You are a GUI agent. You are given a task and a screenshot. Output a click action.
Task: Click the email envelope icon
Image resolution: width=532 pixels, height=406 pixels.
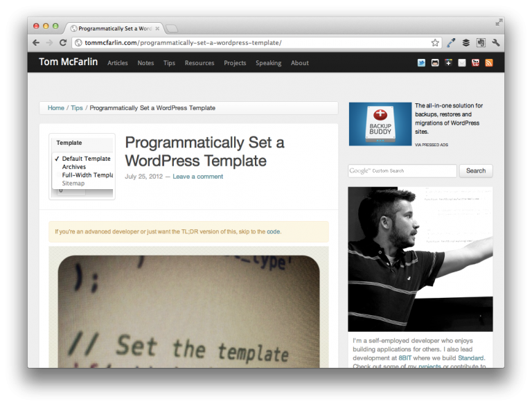click(x=462, y=63)
